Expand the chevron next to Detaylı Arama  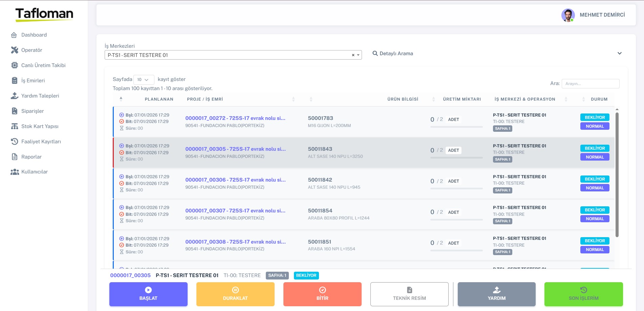pyautogui.click(x=620, y=53)
